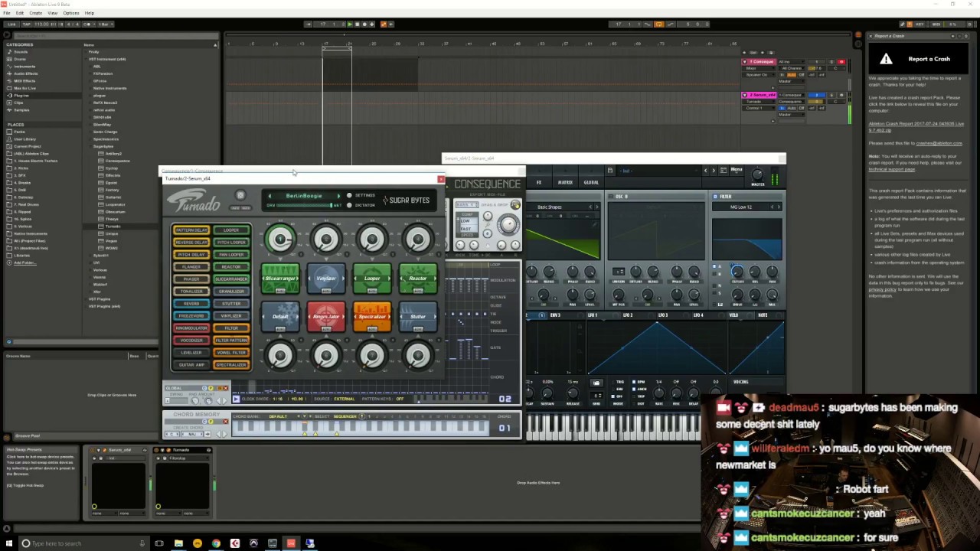This screenshot has width=980, height=551.
Task: Select the Stutter effect slot in Turnado
Action: (x=418, y=317)
